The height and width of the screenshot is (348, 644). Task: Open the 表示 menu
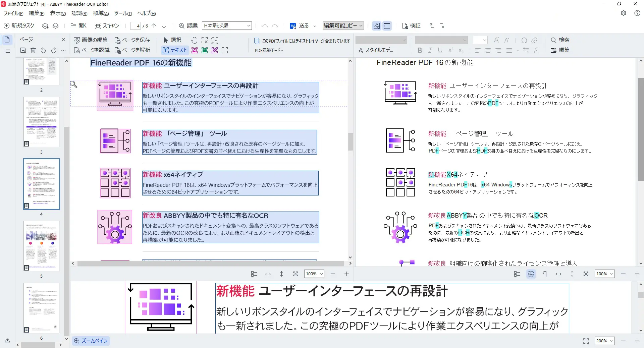[x=58, y=13]
